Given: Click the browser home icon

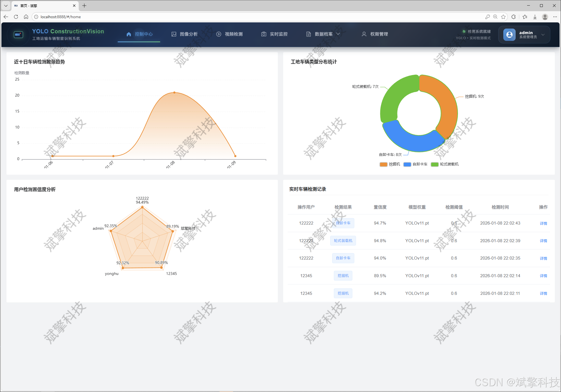Looking at the screenshot, I should pyautogui.click(x=26, y=17).
